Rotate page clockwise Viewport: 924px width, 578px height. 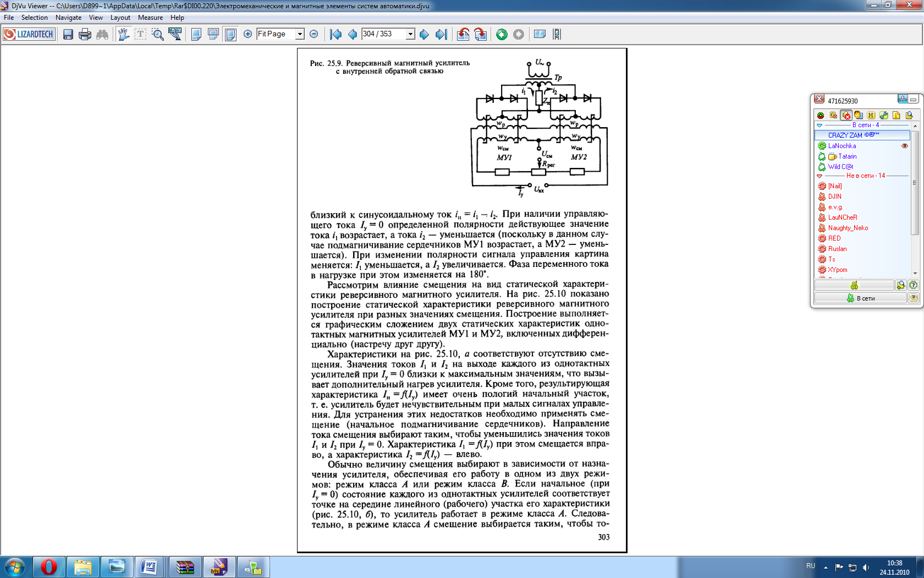tap(481, 34)
